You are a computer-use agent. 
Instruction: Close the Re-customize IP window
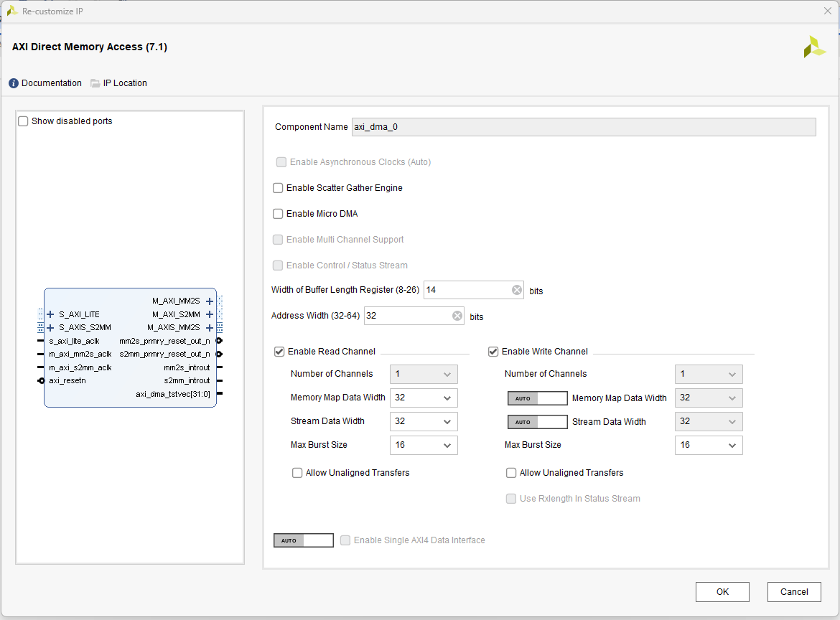(827, 11)
